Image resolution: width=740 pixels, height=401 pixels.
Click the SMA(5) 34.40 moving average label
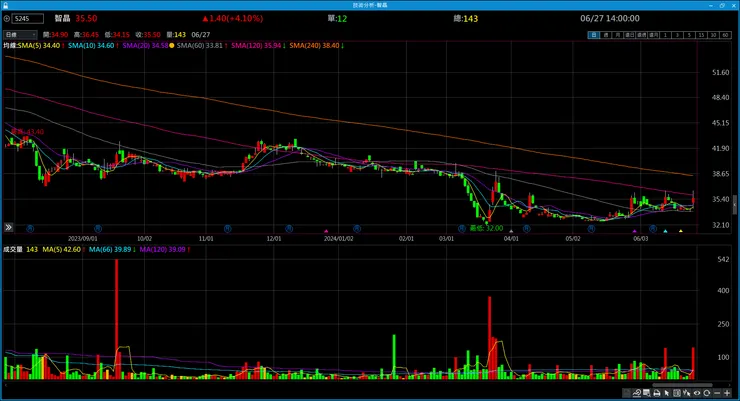[40, 45]
